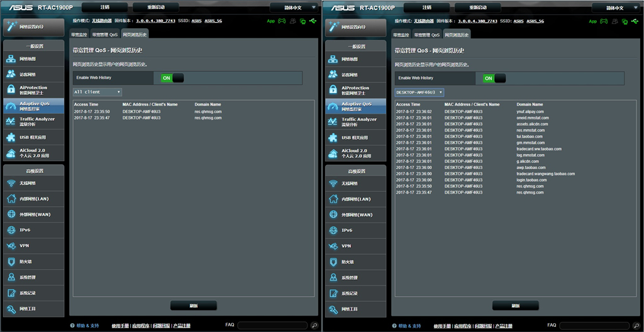Focus the FAQ search field in right window

tap(594, 326)
